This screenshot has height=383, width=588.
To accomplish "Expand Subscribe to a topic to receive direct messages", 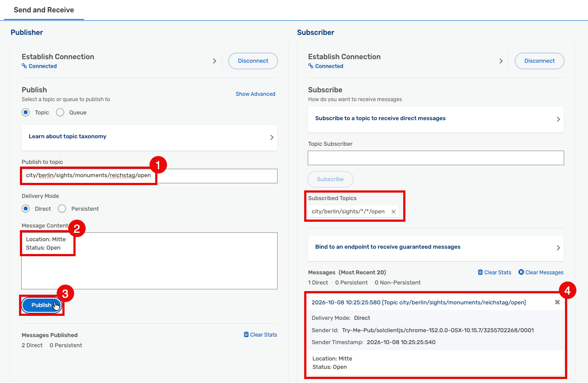I will click(x=436, y=119).
